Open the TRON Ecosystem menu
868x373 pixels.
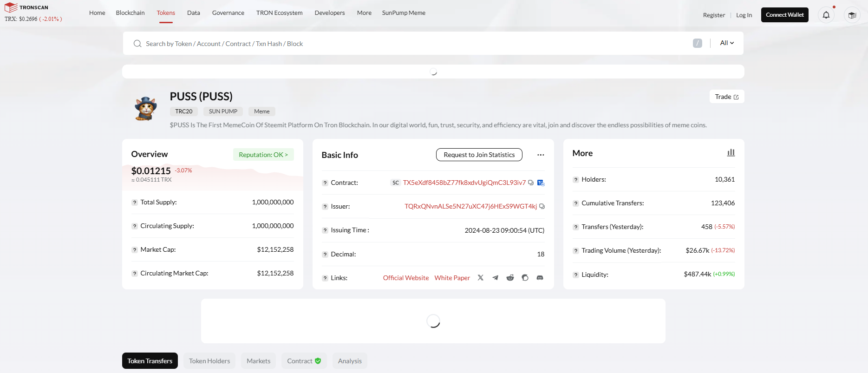click(x=279, y=13)
